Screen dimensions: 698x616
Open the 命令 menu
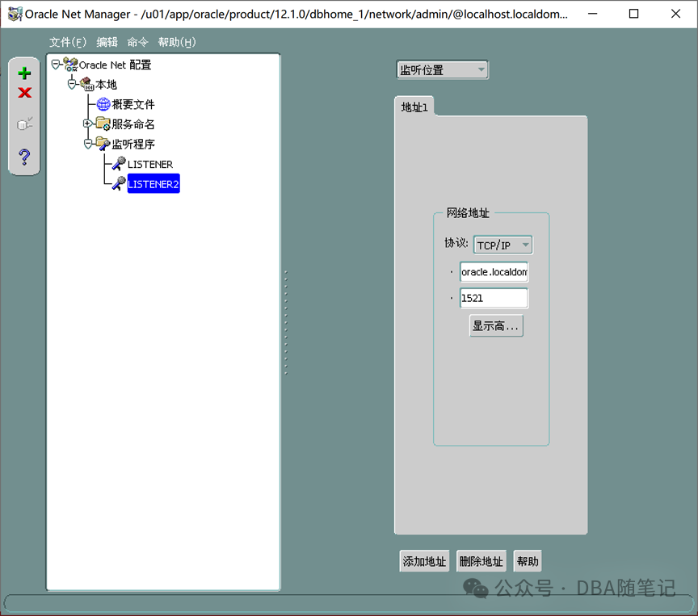click(137, 42)
